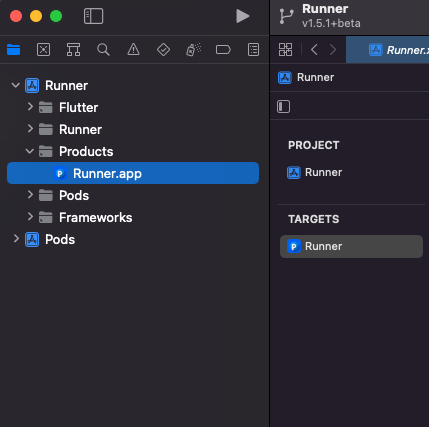The image size is (429, 427).
Task: Hide the project and targets list
Action: coord(283,107)
